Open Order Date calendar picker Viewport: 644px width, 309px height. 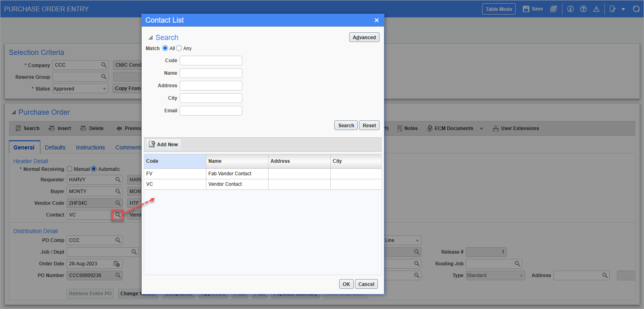pos(117,264)
